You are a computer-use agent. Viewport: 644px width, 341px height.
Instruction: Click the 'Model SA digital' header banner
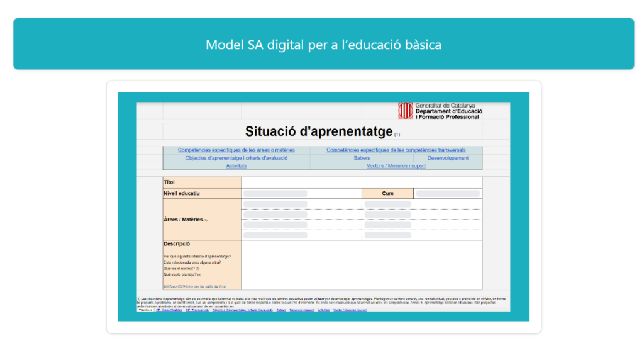coord(323,44)
